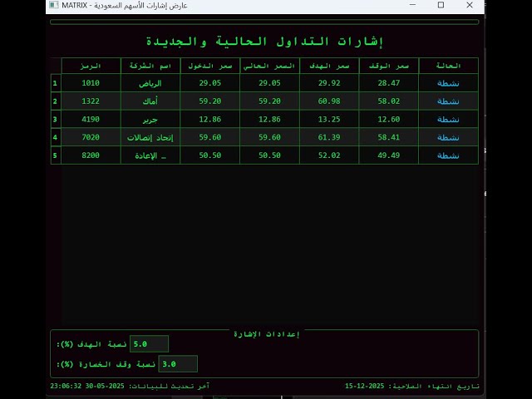The image size is (532, 399).
Task: Click current price cell in row 4190
Action: 269,119
